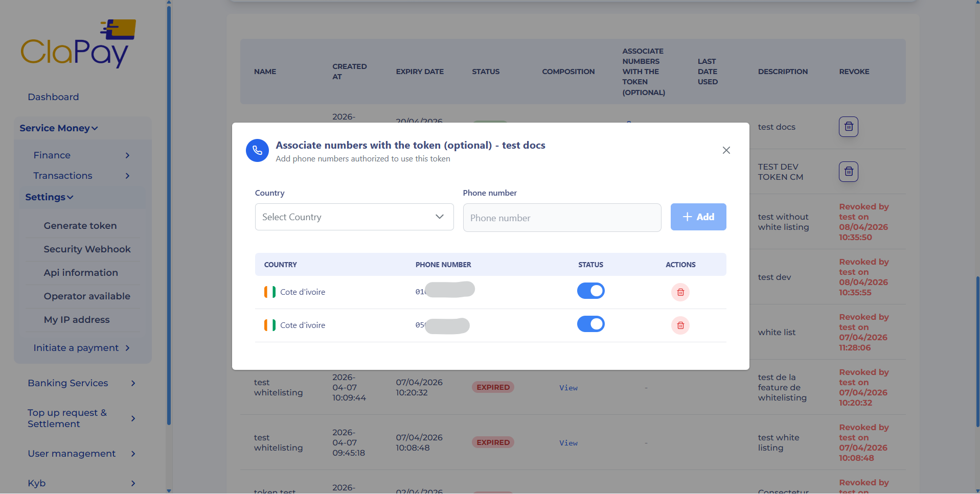Revoke the "test docs" token
Viewport: 980px width, 494px height.
pos(848,127)
